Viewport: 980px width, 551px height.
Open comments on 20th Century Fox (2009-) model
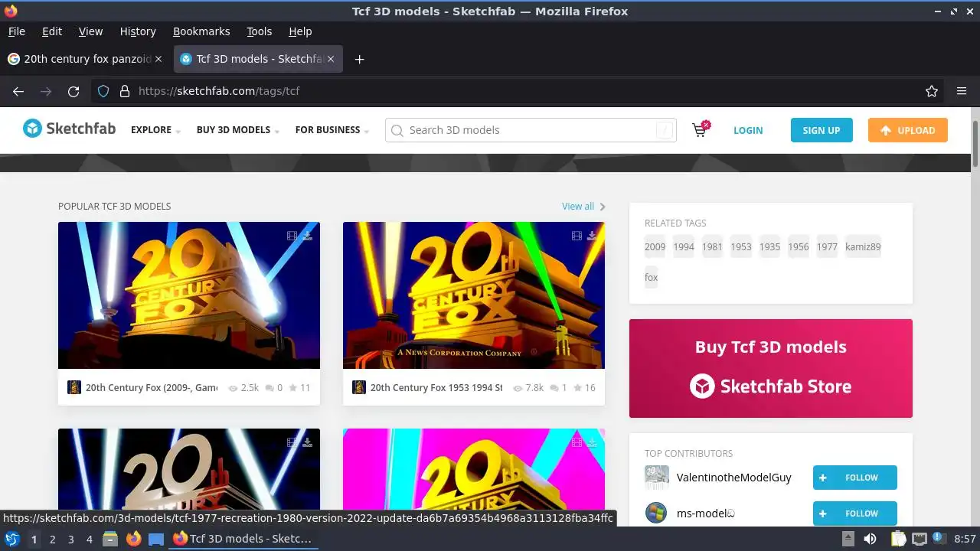coord(273,388)
